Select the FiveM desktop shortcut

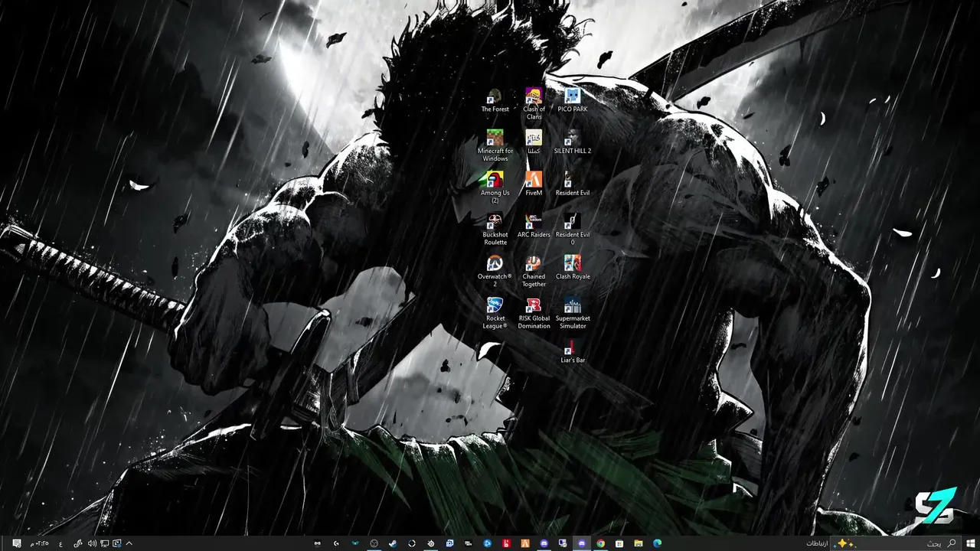(x=534, y=184)
